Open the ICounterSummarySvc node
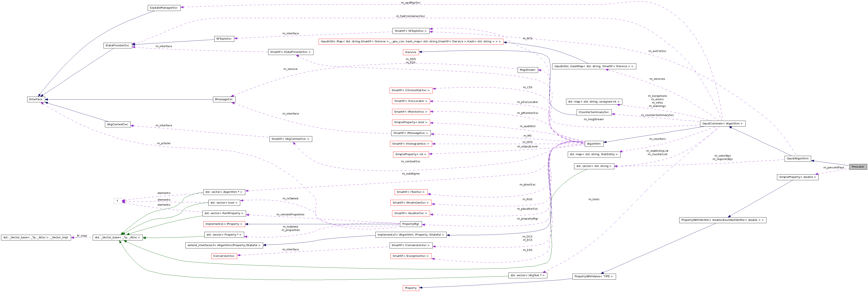868x292 pixels. 594,112
